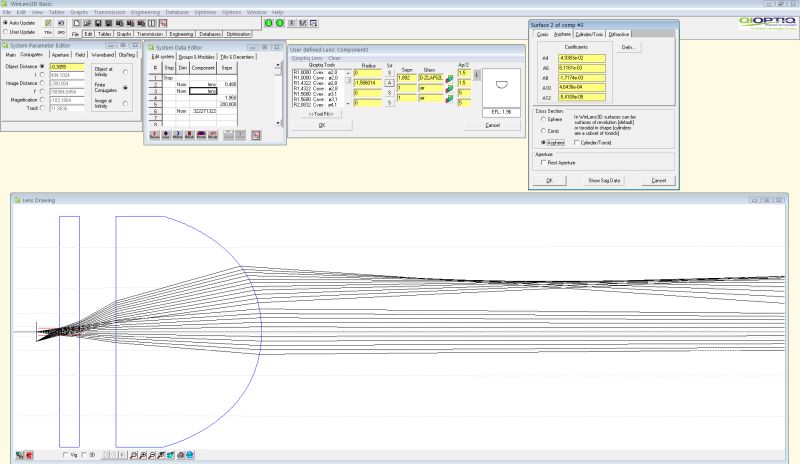The image size is (800, 464).
Task: Select the Sphere cross section radio button
Action: click(x=543, y=119)
